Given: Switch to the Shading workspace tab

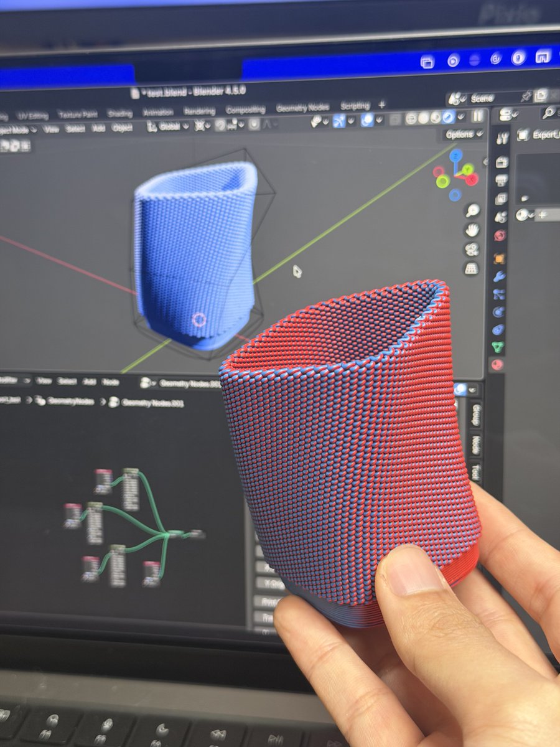Looking at the screenshot, I should click(x=119, y=114).
